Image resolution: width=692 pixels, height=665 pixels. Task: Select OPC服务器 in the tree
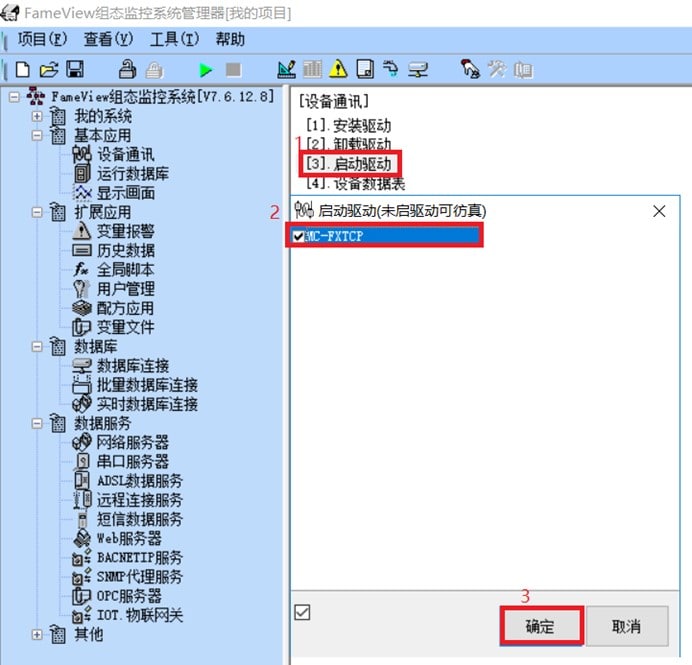pos(129,597)
